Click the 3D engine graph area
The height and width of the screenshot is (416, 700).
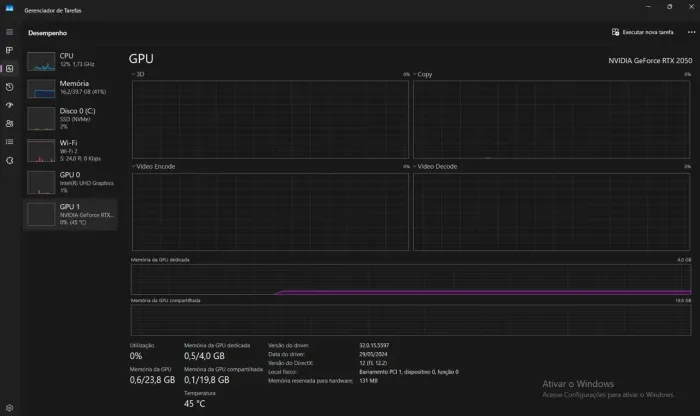[270, 119]
